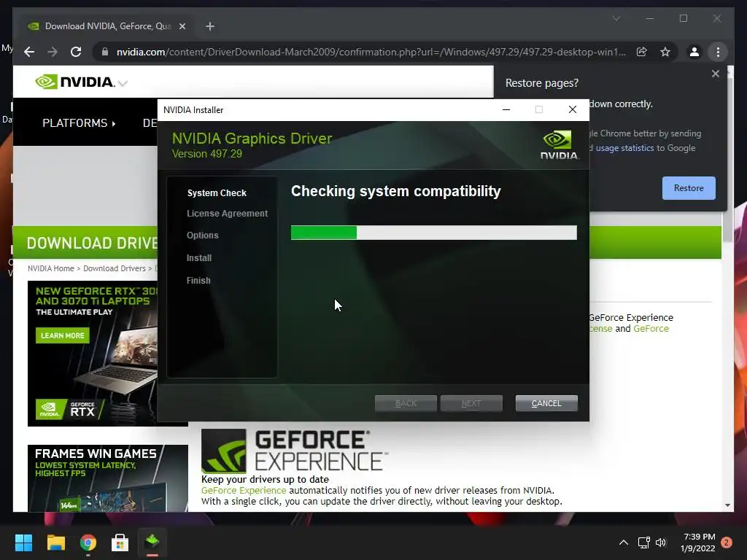Click the system compatibility progress bar
This screenshot has width=747, height=560.
[433, 233]
